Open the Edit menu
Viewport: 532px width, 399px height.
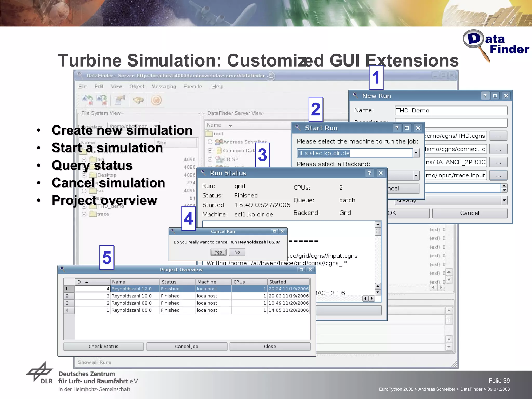point(99,87)
